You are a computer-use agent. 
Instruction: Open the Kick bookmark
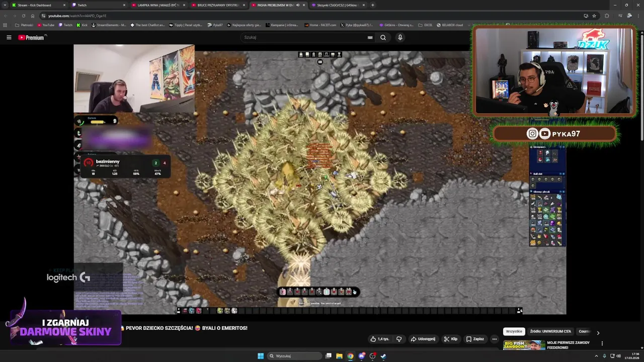(83, 25)
